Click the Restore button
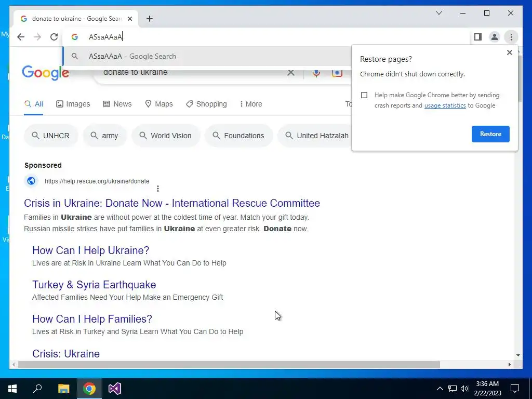This screenshot has width=532, height=399. pyautogui.click(x=490, y=134)
